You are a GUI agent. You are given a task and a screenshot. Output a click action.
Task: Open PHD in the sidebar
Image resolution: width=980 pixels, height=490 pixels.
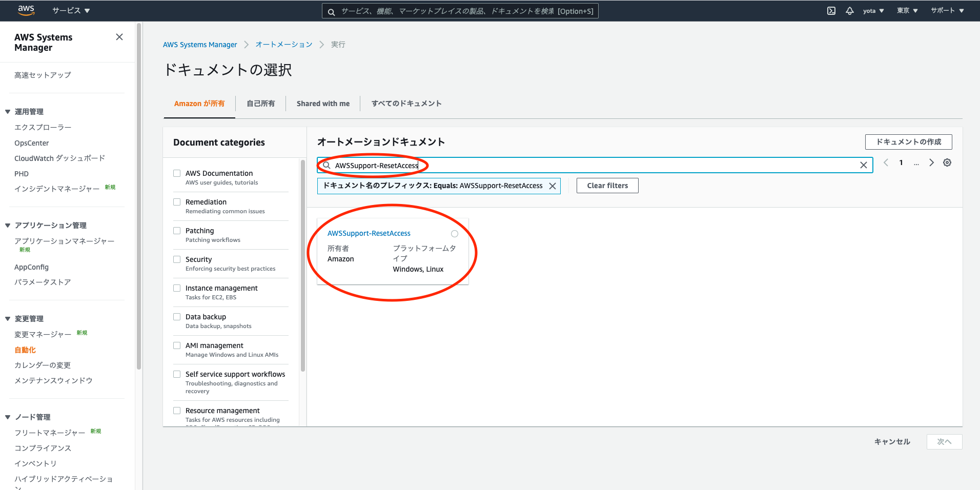[x=22, y=174]
